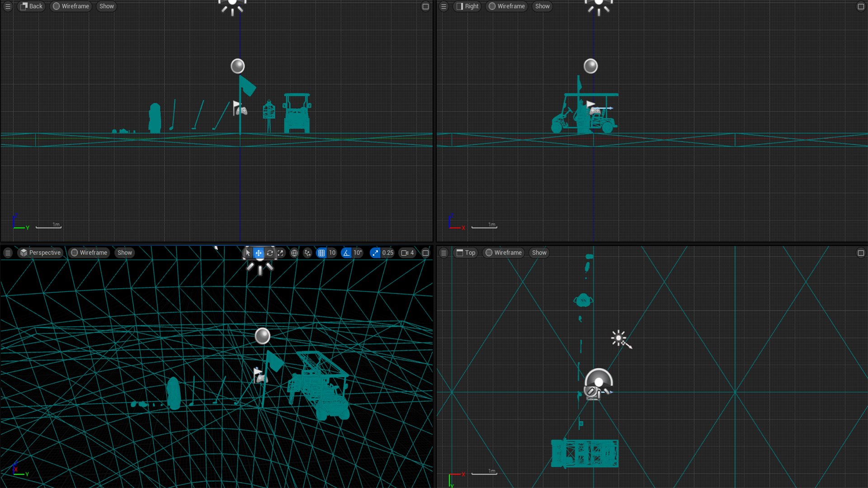Open the camera speed setting
Image resolution: width=868 pixels, height=488 pixels.
tap(407, 253)
